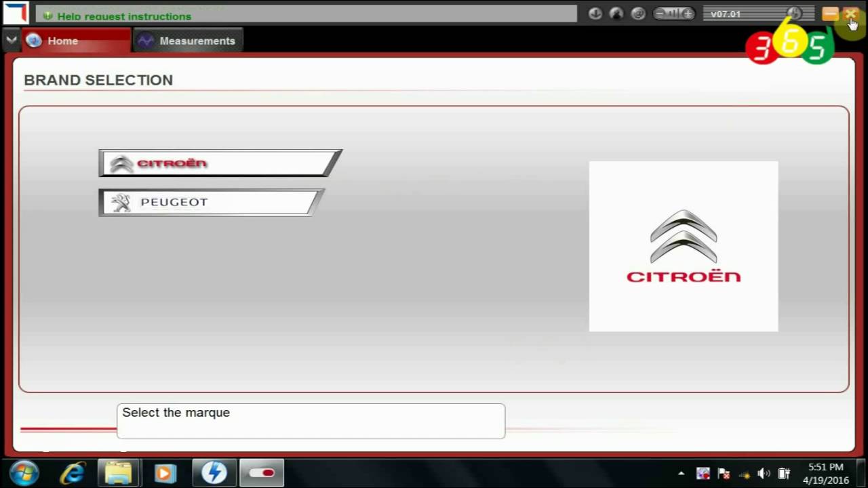868x488 pixels.
Task: Open the volume speaker tray icon
Action: [x=764, y=473]
